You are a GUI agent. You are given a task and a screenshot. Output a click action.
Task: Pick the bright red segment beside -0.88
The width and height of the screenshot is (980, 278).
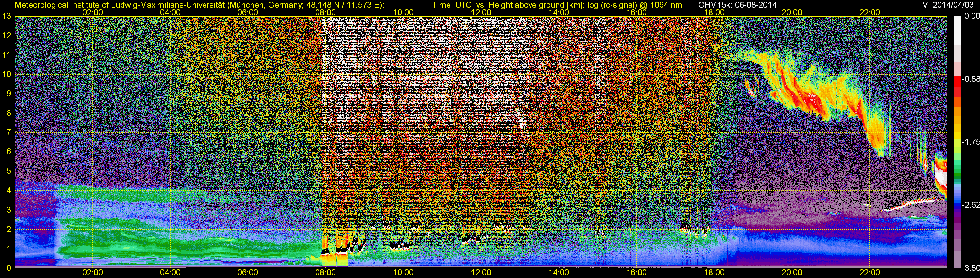pos(957,81)
